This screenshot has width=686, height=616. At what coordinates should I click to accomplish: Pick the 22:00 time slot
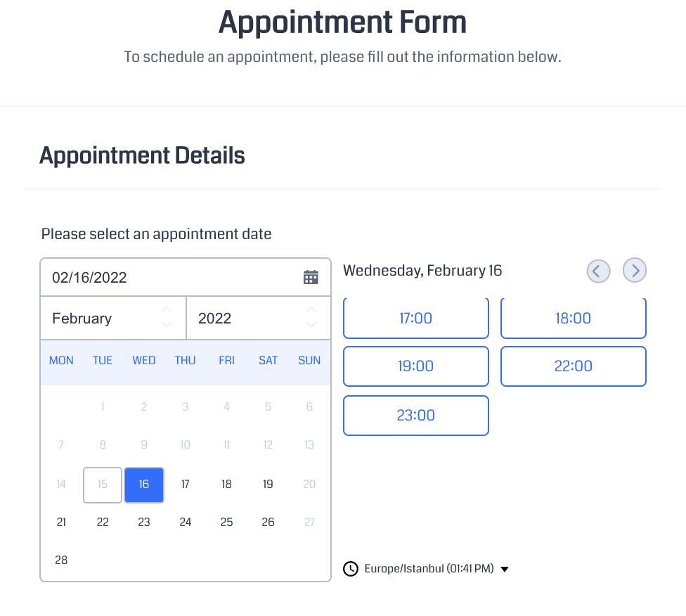pos(573,366)
